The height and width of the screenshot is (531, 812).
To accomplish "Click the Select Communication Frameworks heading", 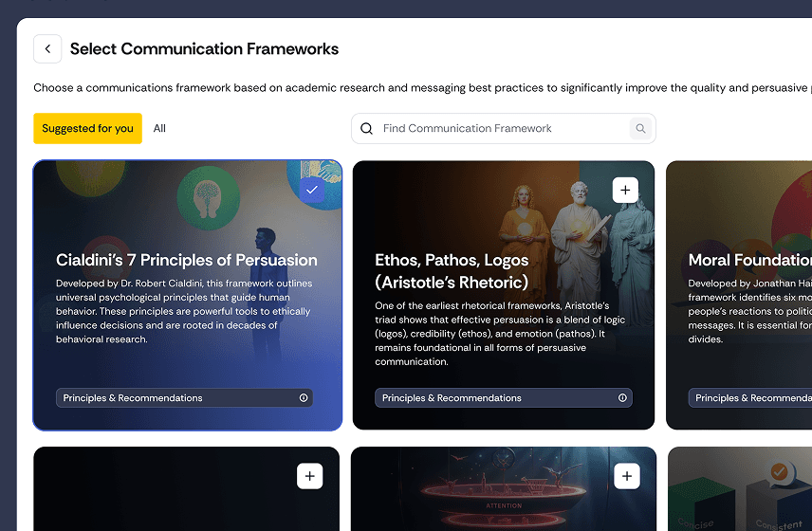I will click(x=204, y=48).
